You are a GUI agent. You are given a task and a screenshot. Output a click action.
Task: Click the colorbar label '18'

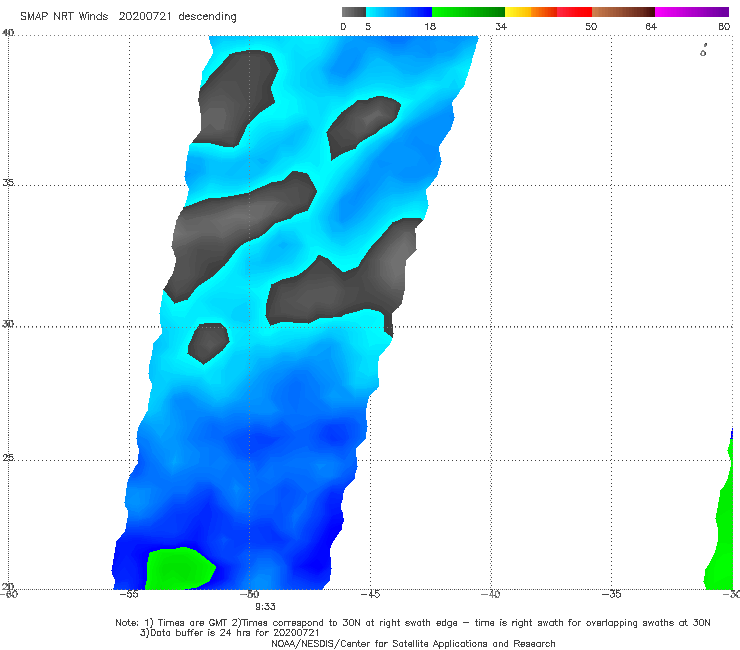click(x=430, y=26)
